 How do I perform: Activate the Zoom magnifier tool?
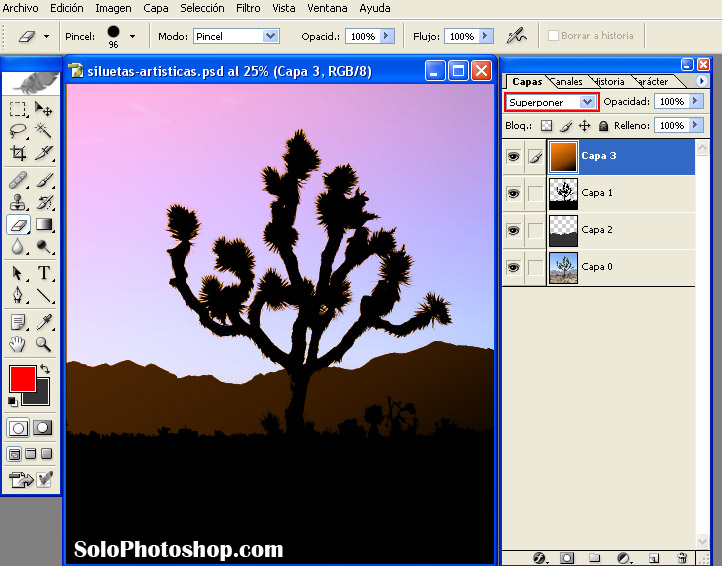[44, 344]
